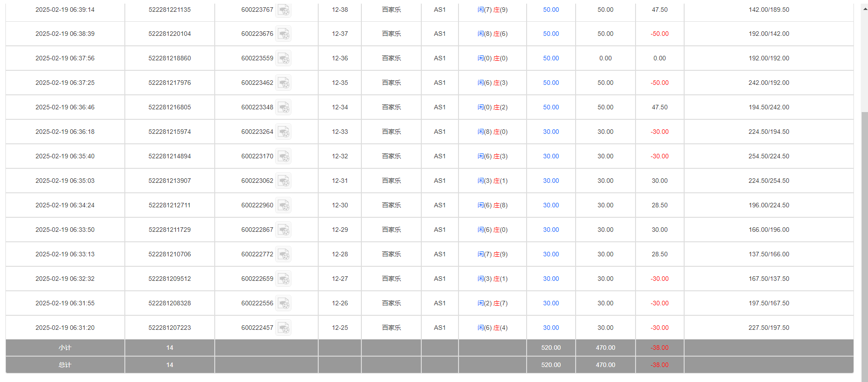
Task: Open the 50.00 bet link for round 12-38
Action: click(551, 10)
